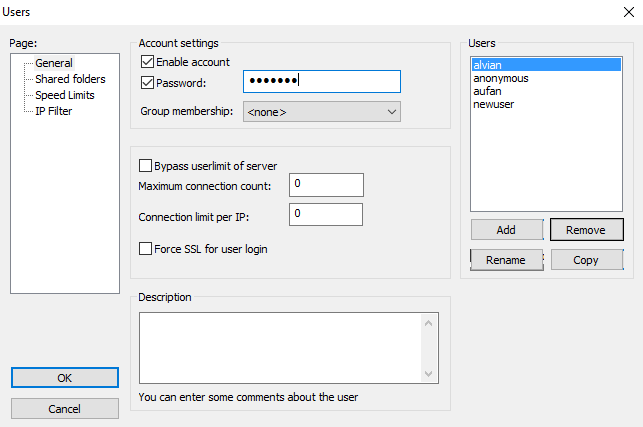The width and height of the screenshot is (643, 427).
Task: Remove the selected user
Action: (586, 230)
